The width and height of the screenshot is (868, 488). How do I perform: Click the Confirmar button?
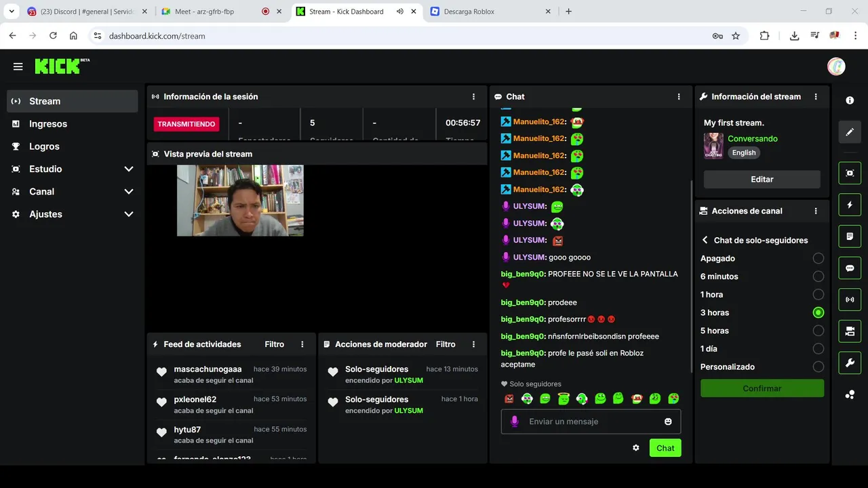762,388
